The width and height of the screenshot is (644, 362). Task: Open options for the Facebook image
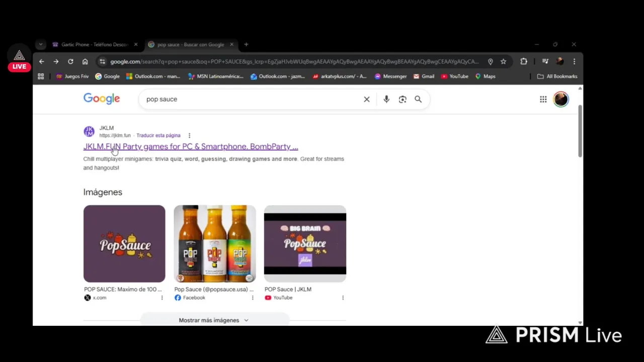click(x=253, y=298)
